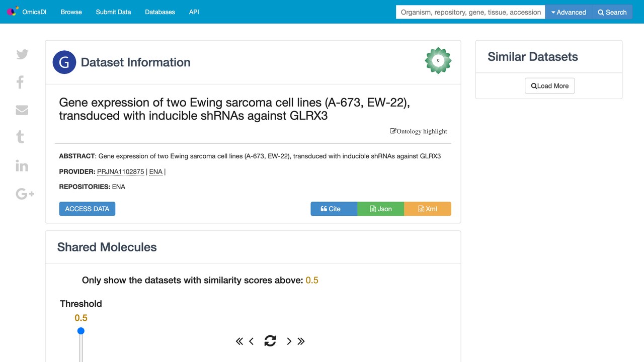
Task: Share dataset by email envelope icon
Action: click(x=22, y=110)
